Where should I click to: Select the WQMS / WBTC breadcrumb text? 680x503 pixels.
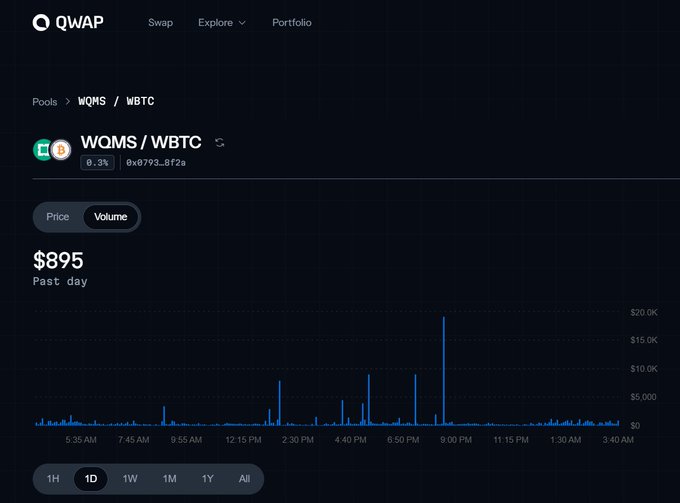pos(116,101)
